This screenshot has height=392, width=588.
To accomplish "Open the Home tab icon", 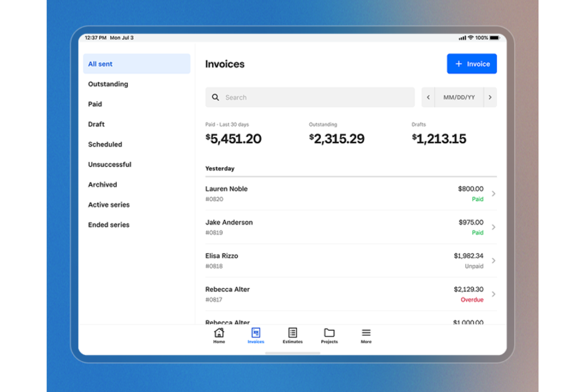I will (x=219, y=333).
